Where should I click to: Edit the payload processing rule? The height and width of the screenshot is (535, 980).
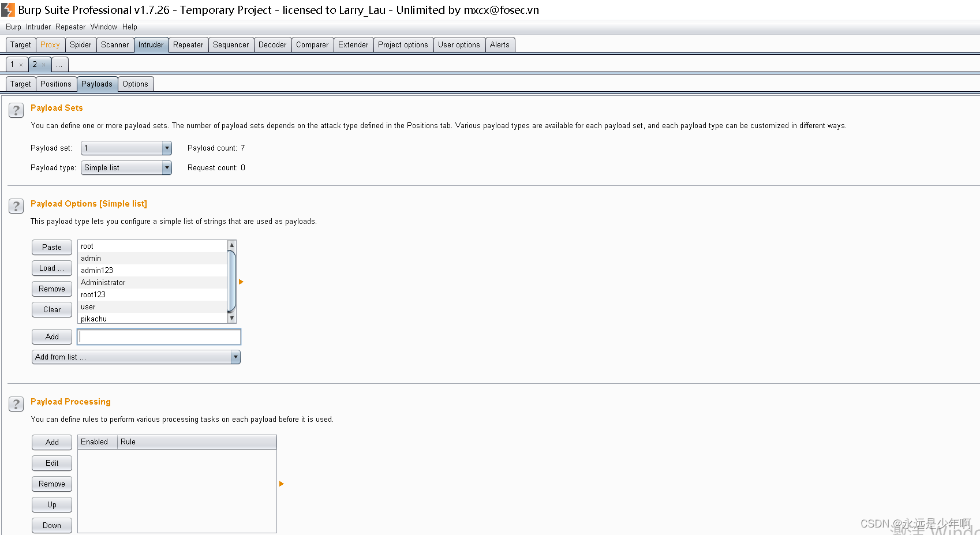(x=52, y=463)
